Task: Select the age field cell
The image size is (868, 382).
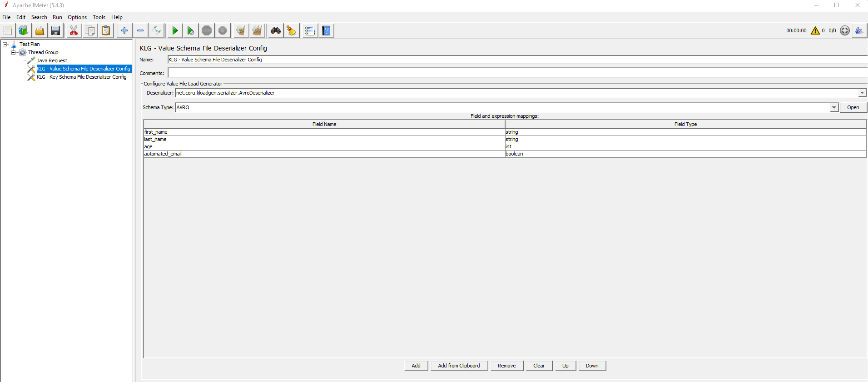Action: coord(324,146)
